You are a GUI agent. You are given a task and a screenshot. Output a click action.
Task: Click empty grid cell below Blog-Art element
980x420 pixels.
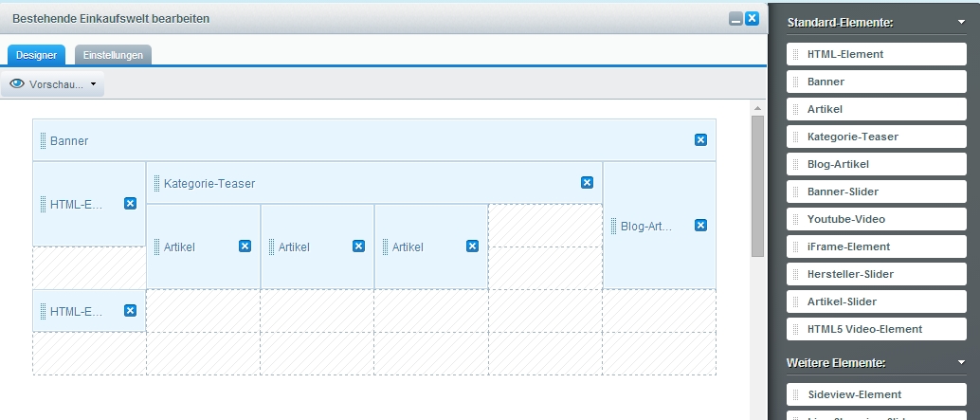(659, 311)
